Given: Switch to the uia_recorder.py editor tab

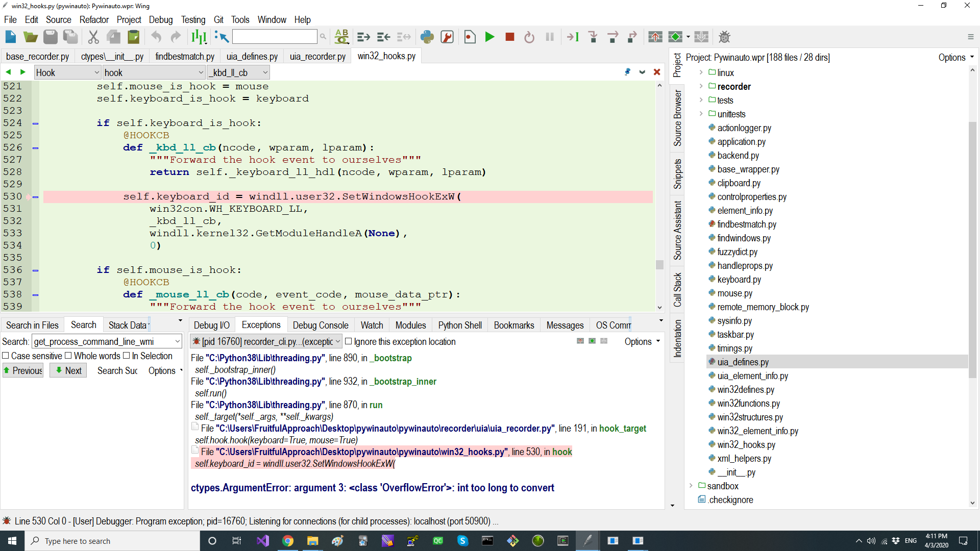Looking at the screenshot, I should pos(317,56).
